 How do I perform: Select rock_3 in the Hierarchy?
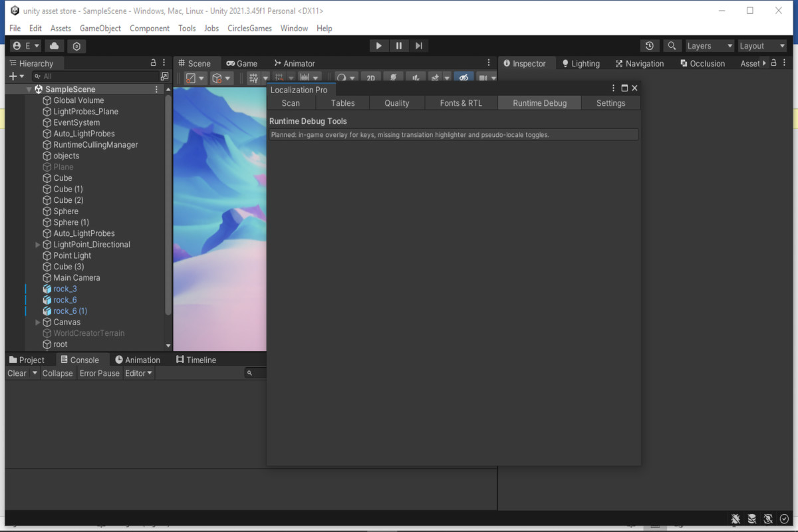coord(65,289)
